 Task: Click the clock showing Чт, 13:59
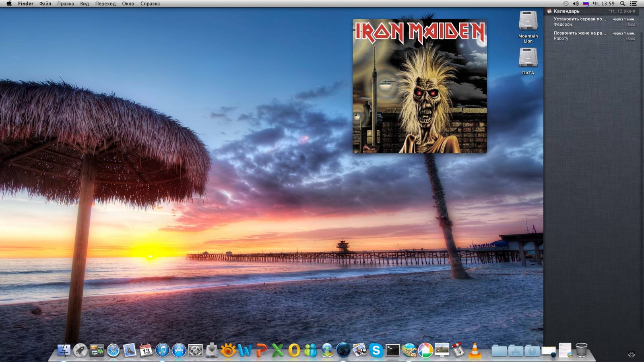pyautogui.click(x=603, y=4)
